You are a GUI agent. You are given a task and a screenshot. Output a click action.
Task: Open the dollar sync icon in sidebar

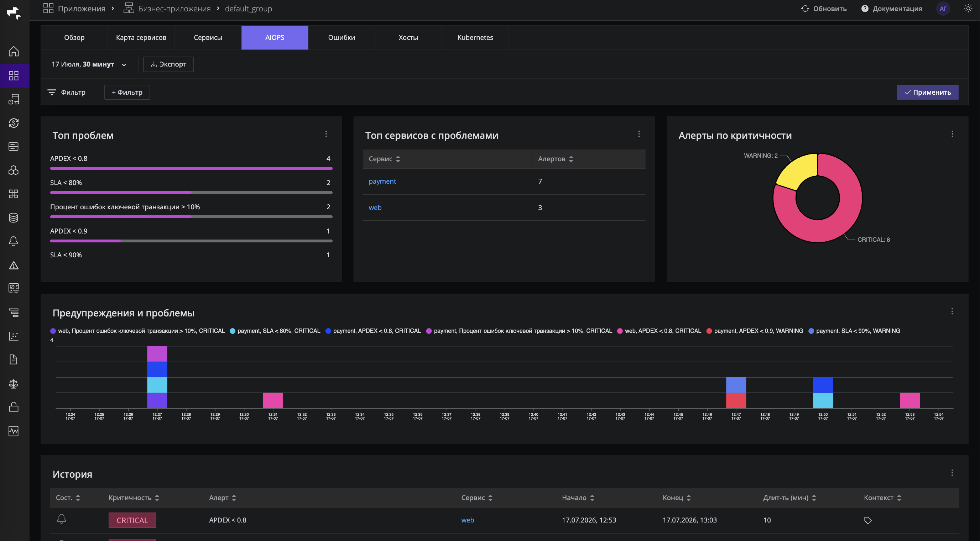tap(14, 123)
